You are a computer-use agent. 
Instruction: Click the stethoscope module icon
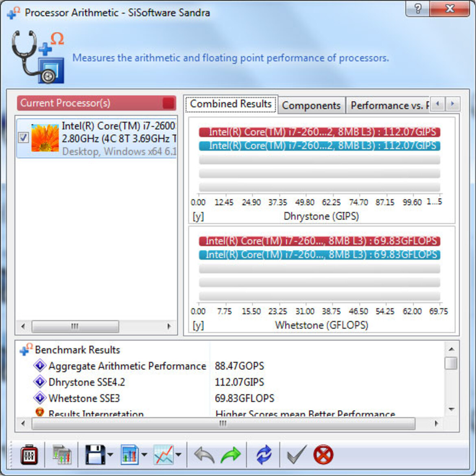click(x=38, y=57)
